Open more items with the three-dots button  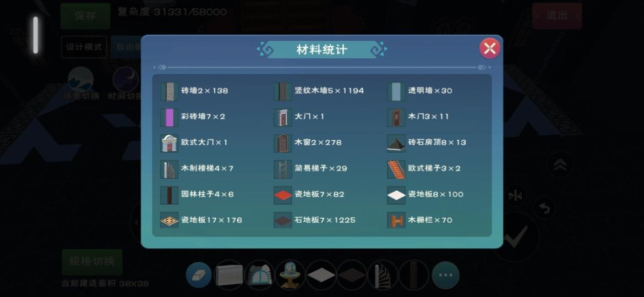(445, 275)
